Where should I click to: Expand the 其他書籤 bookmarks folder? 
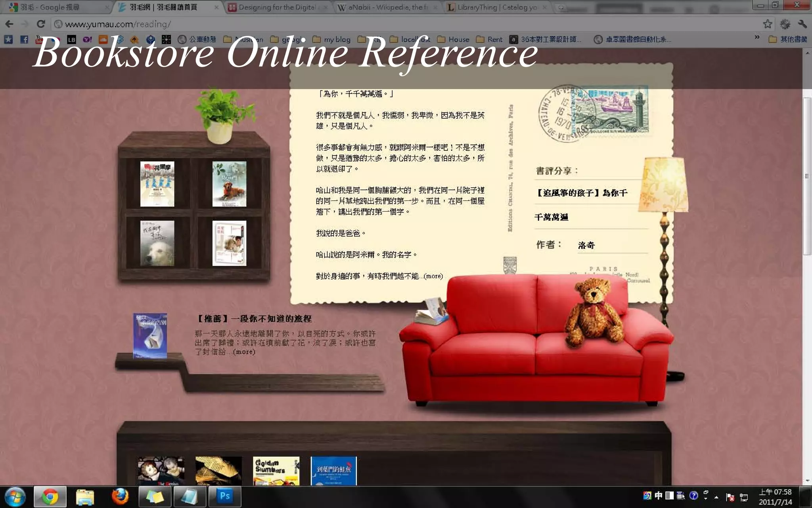pyautogui.click(x=788, y=39)
